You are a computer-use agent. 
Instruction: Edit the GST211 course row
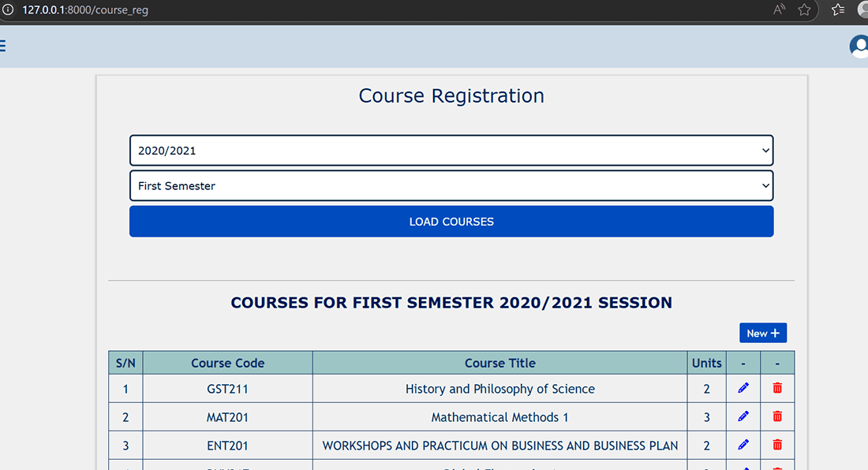743,388
